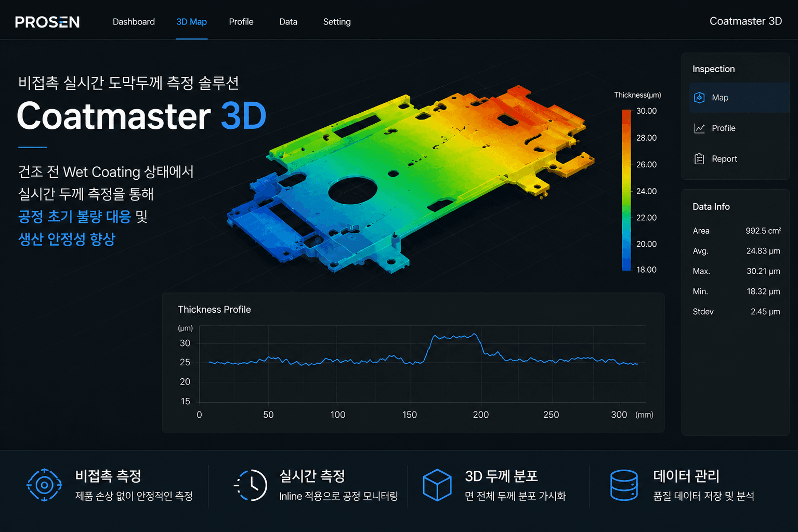The image size is (798, 532).
Task: Click the Min. value 18.32 μm
Action: click(763, 291)
